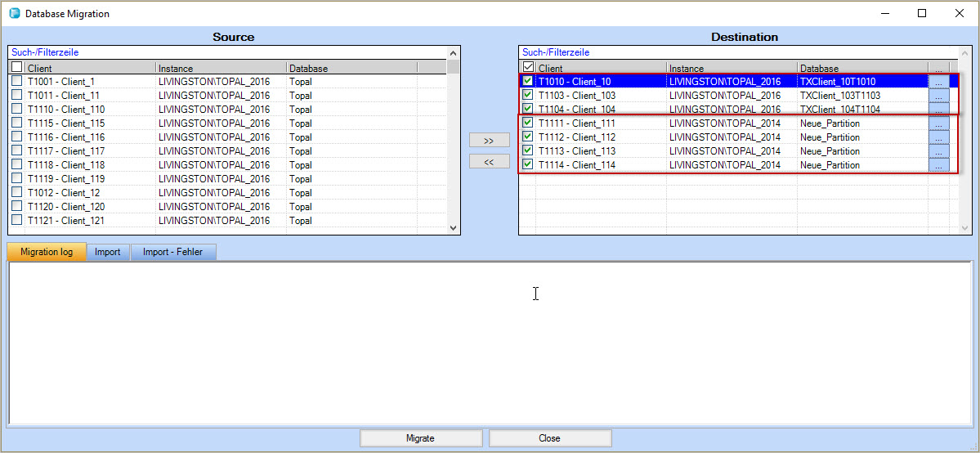
Task: Click the Migrate button
Action: [x=420, y=438]
